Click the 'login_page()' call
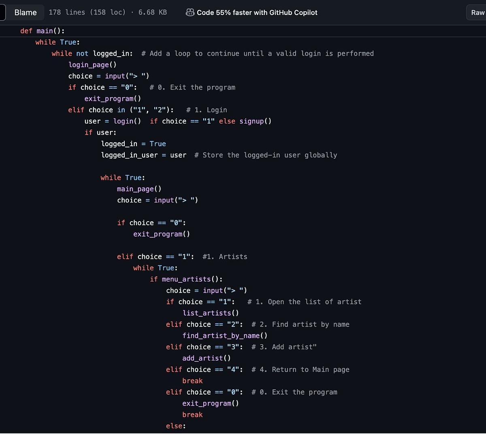Screen dimensions: 486x448 (x=92, y=65)
